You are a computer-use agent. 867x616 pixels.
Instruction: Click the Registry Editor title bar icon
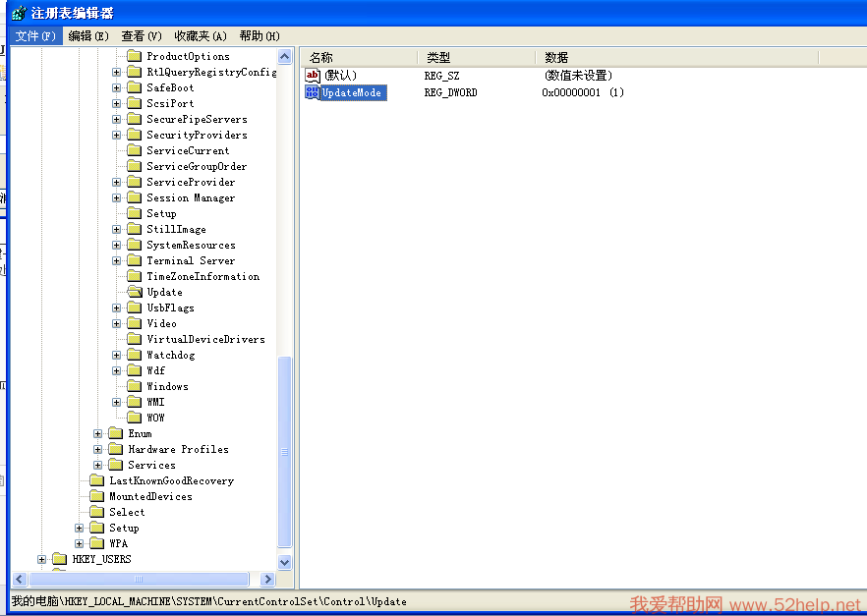point(18,13)
